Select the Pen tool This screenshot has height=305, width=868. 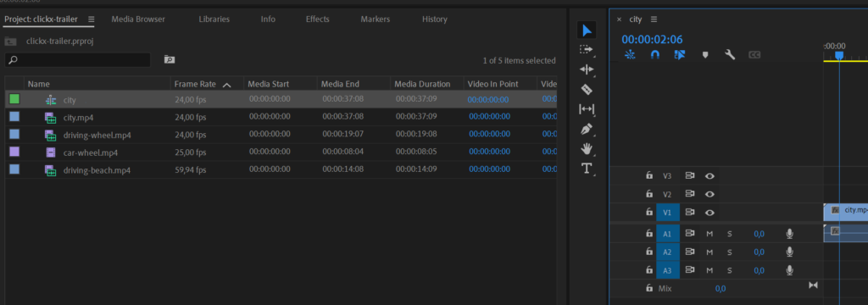587,129
